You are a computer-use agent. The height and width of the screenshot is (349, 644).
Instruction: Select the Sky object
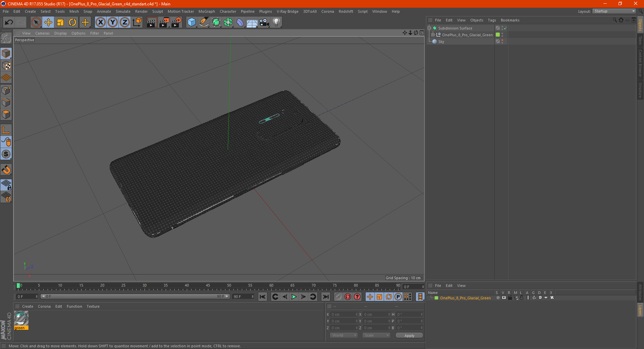pos(441,42)
